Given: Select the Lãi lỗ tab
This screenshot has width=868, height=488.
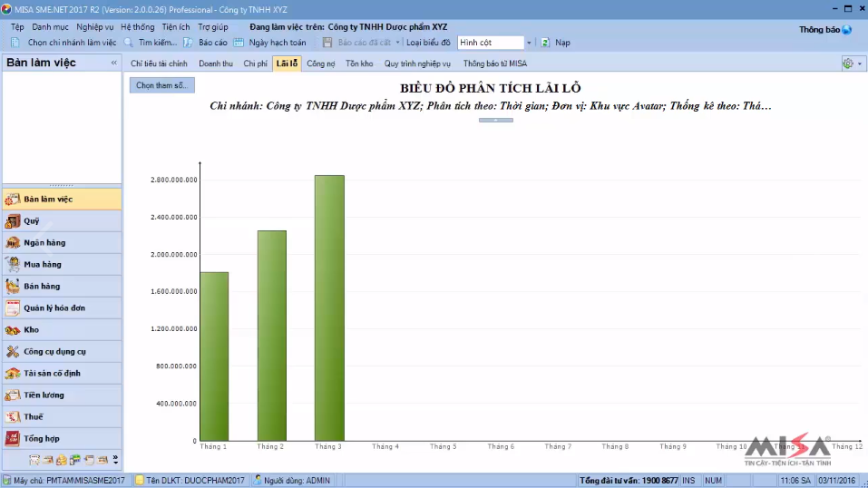Looking at the screenshot, I should pos(287,63).
